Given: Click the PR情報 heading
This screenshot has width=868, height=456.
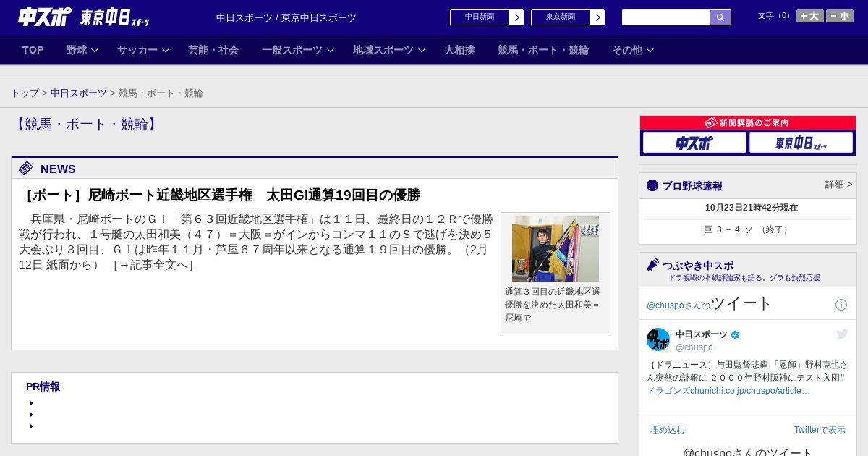Looking at the screenshot, I should pyautogui.click(x=43, y=387).
